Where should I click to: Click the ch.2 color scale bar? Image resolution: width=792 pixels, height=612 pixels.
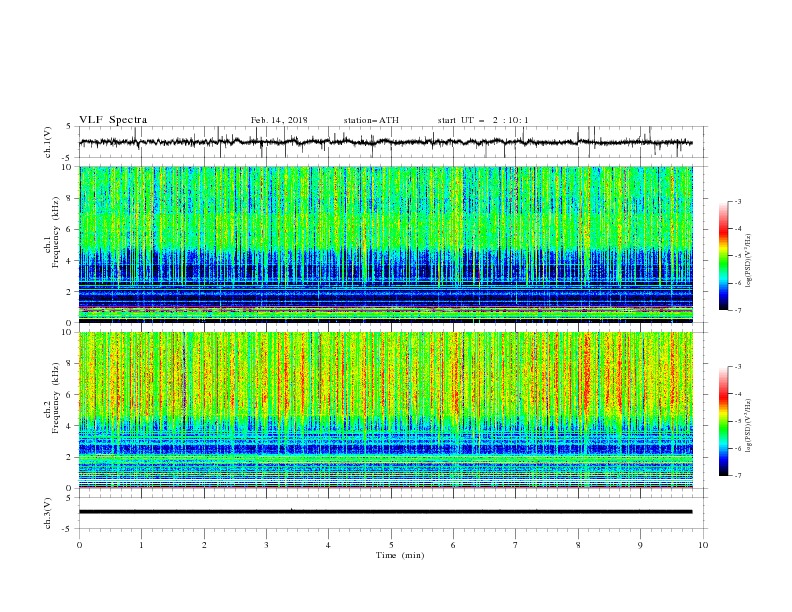point(723,421)
